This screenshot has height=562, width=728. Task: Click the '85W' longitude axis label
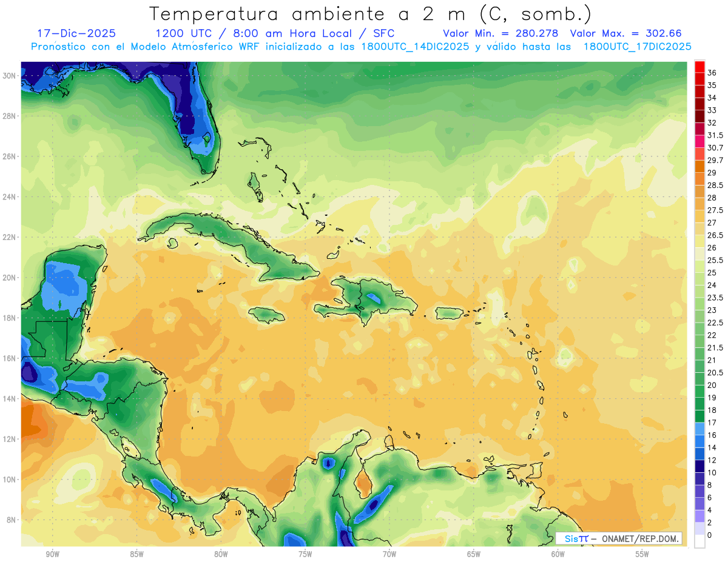click(136, 554)
